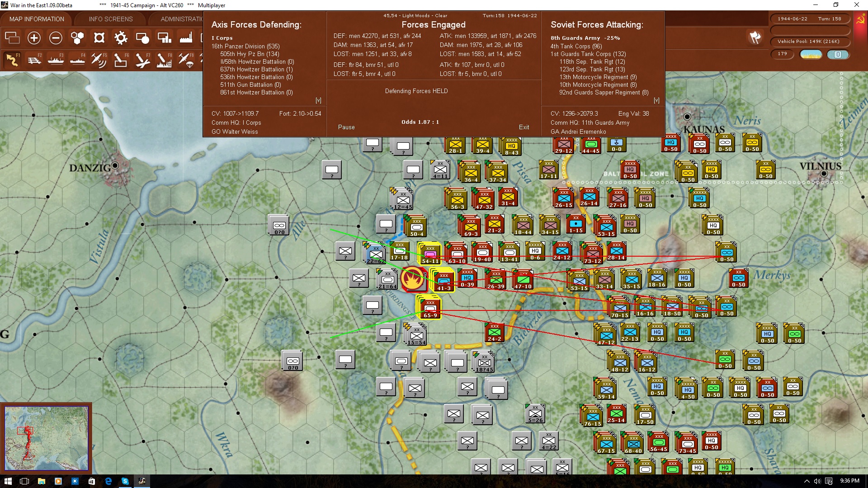
Task: Select the Axis 21=64 unit counter
Action: pos(387,280)
